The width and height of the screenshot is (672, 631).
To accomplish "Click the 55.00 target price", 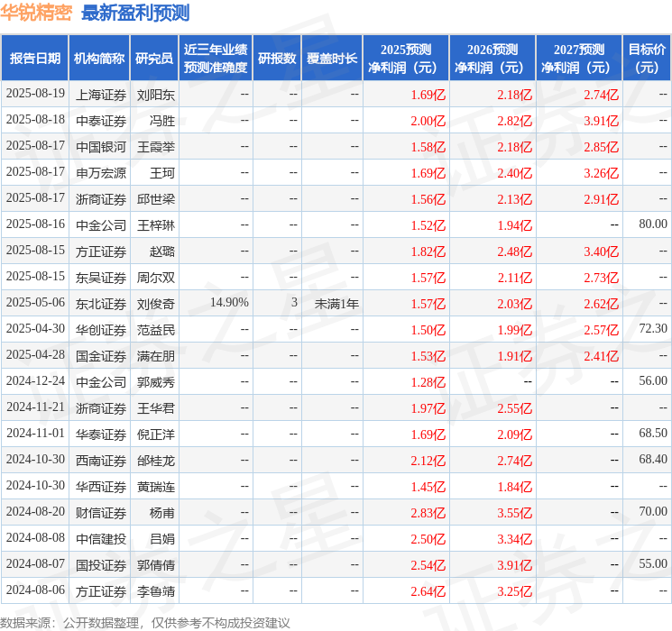I will point(653,563).
